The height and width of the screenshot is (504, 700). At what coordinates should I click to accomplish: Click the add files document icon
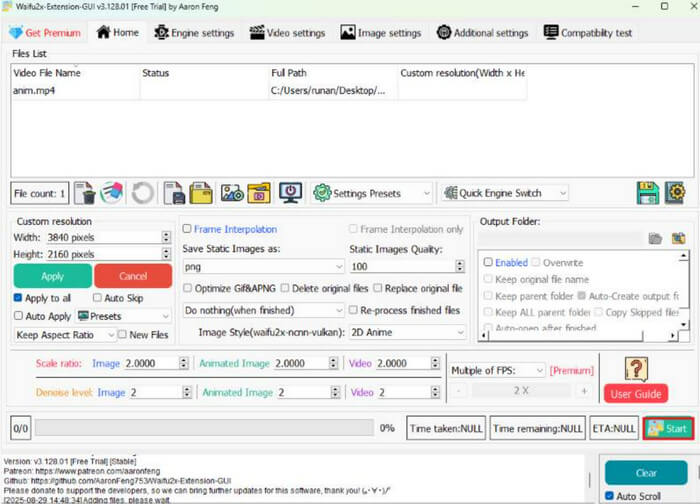point(174,193)
